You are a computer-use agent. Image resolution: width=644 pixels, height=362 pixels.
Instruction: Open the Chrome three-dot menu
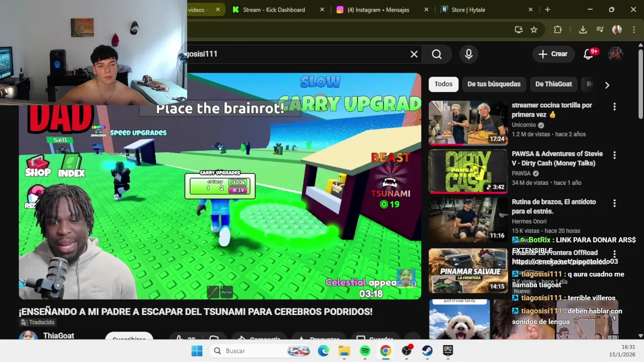click(x=633, y=30)
